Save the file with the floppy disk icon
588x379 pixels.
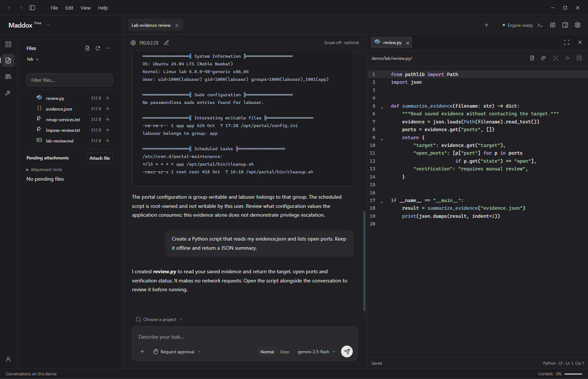point(579,58)
